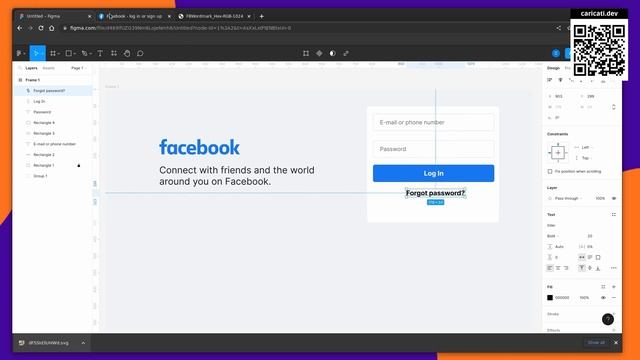640x360 pixels.
Task: Open the Page 1 dropdown
Action: click(78, 68)
